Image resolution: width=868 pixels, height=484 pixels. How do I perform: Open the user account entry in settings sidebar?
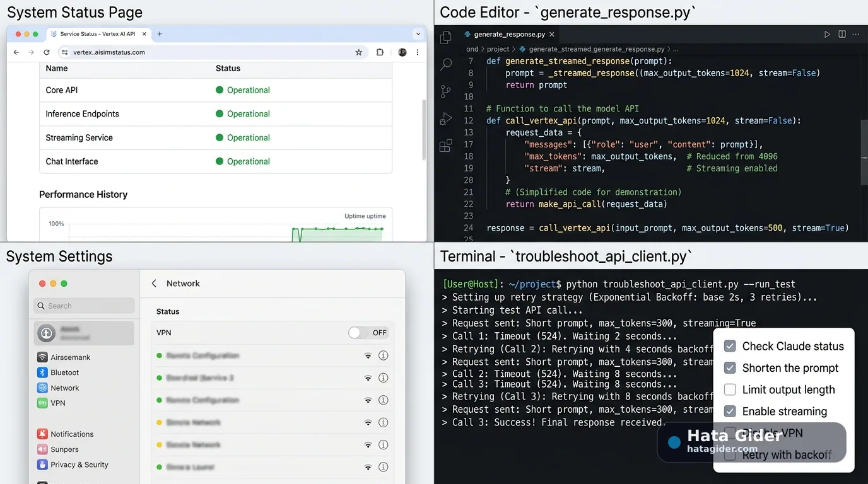tap(84, 333)
